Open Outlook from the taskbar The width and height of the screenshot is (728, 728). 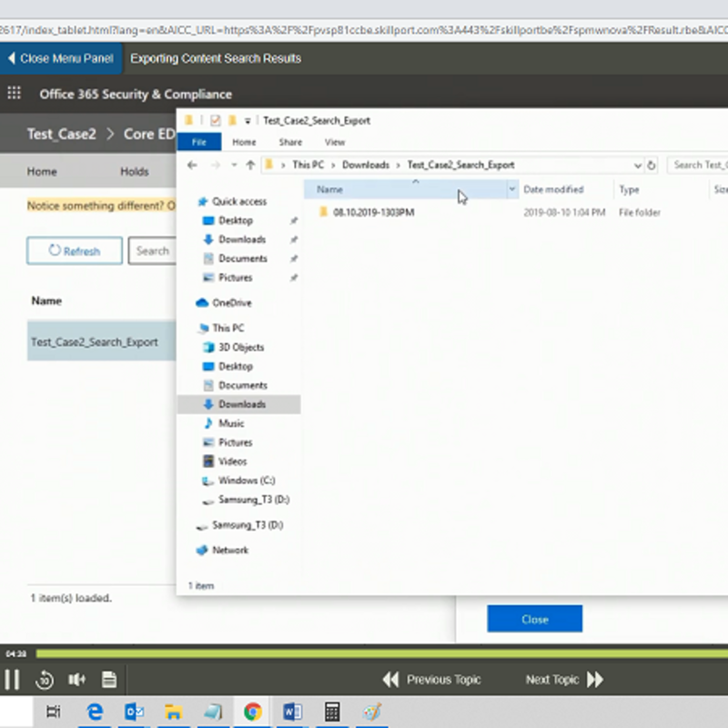(x=134, y=712)
